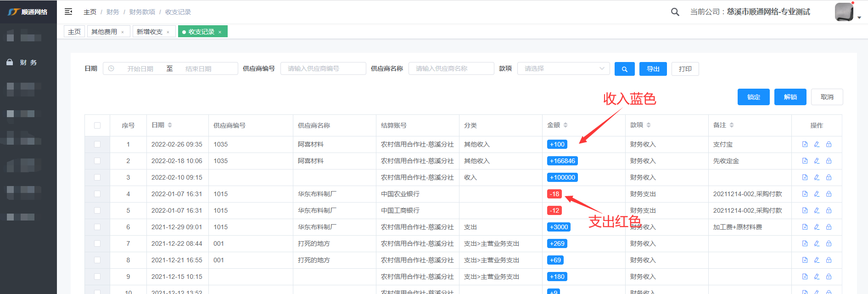Click the edit pencil icon for row 1
Image resolution: width=868 pixels, height=294 pixels.
[x=817, y=144]
